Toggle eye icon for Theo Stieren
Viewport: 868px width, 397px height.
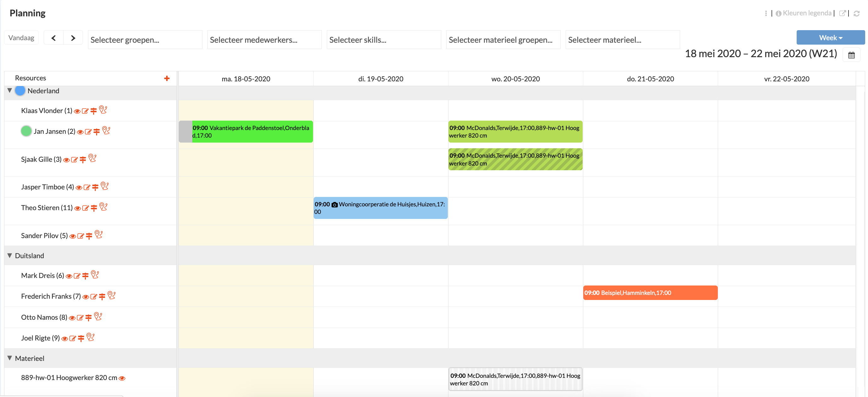pos(78,209)
